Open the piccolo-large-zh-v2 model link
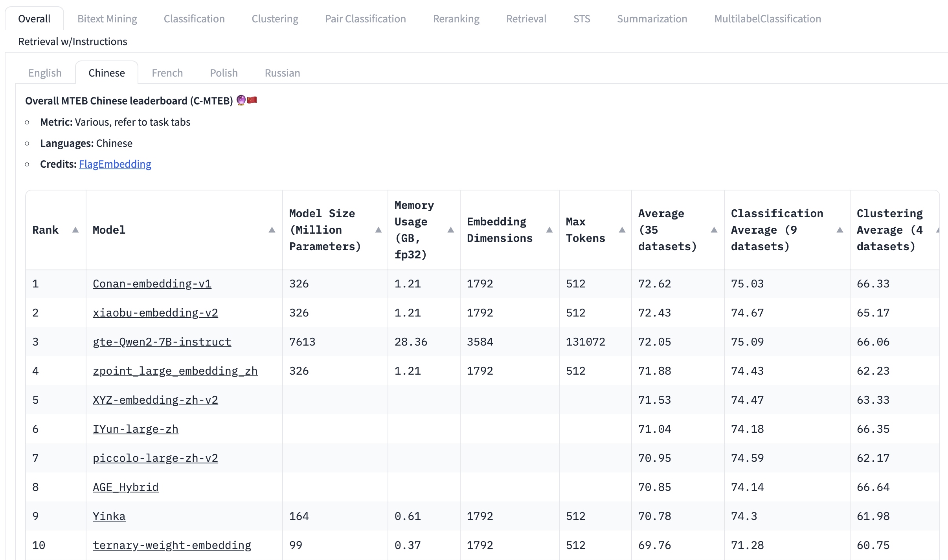Image resolution: width=948 pixels, height=560 pixels. [x=155, y=458]
